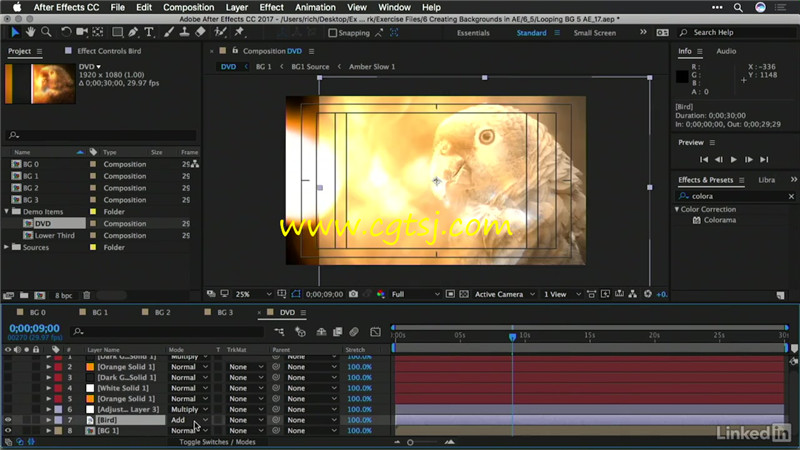Collapse the Demo Items folder
Image resolution: width=800 pixels, height=450 pixels.
(7, 211)
